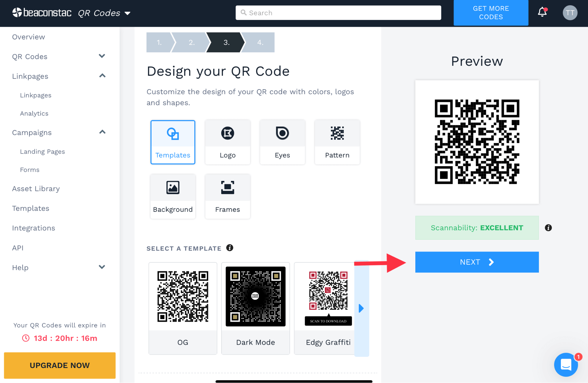
Task: Open the Frames customization panel
Action: click(227, 197)
